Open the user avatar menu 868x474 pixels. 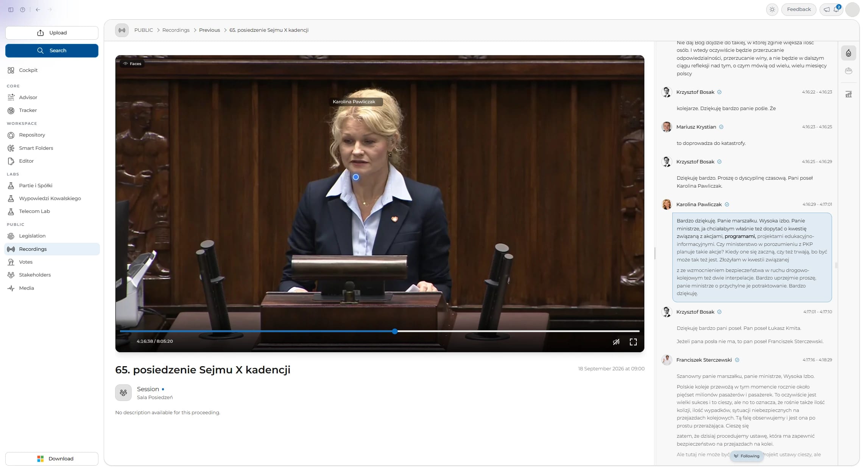click(x=852, y=9)
